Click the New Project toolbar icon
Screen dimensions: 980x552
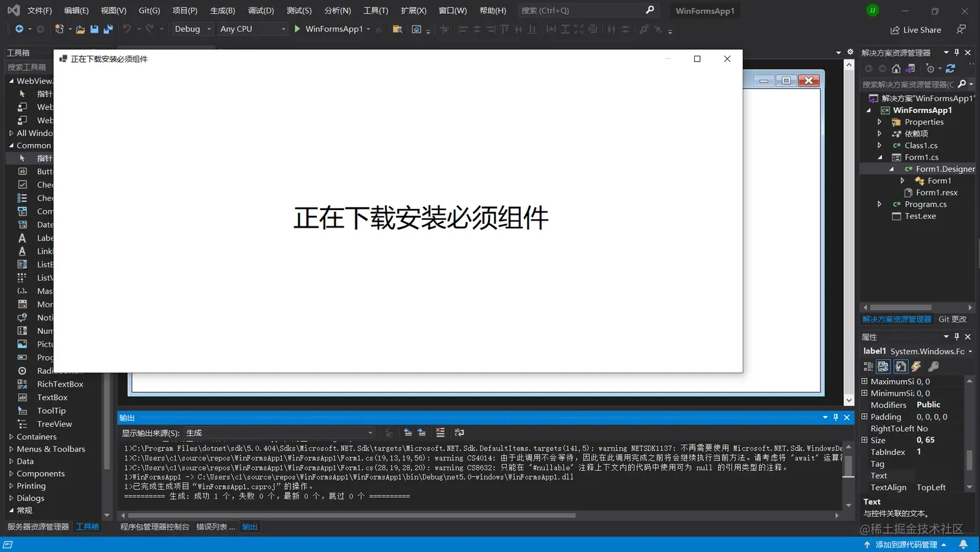point(60,29)
